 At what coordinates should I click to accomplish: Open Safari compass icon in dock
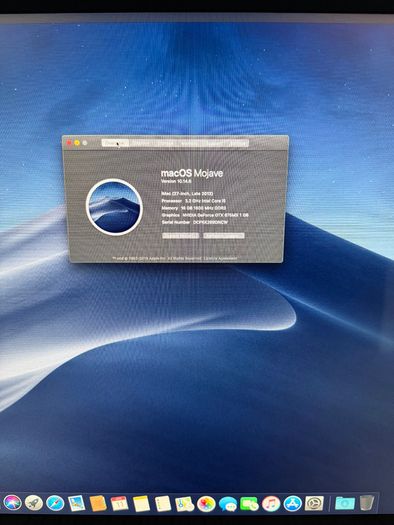(55, 503)
